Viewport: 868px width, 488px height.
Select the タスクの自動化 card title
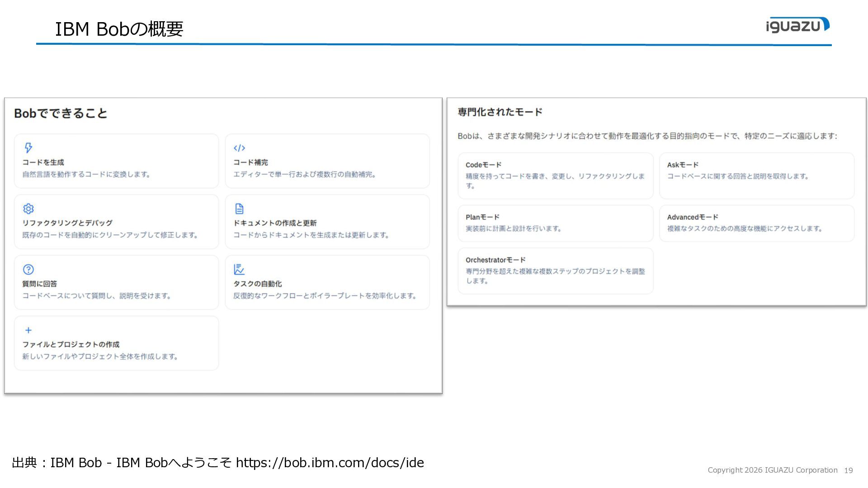pyautogui.click(x=257, y=284)
